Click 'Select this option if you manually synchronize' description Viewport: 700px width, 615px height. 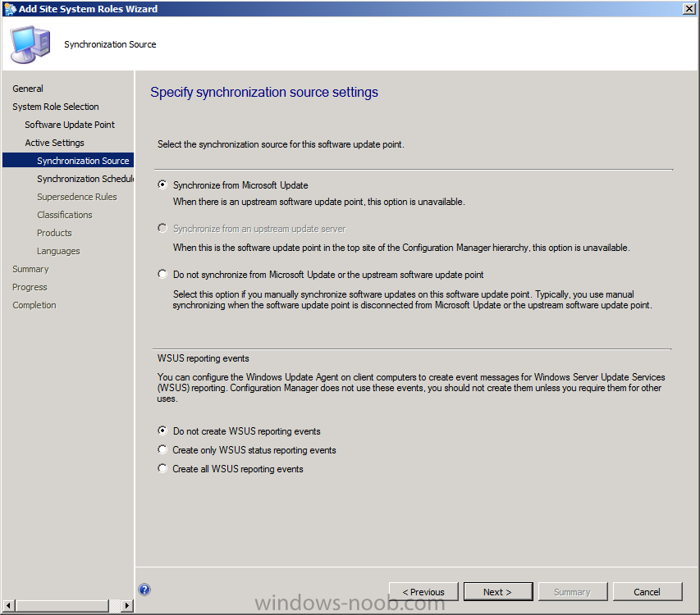413,299
